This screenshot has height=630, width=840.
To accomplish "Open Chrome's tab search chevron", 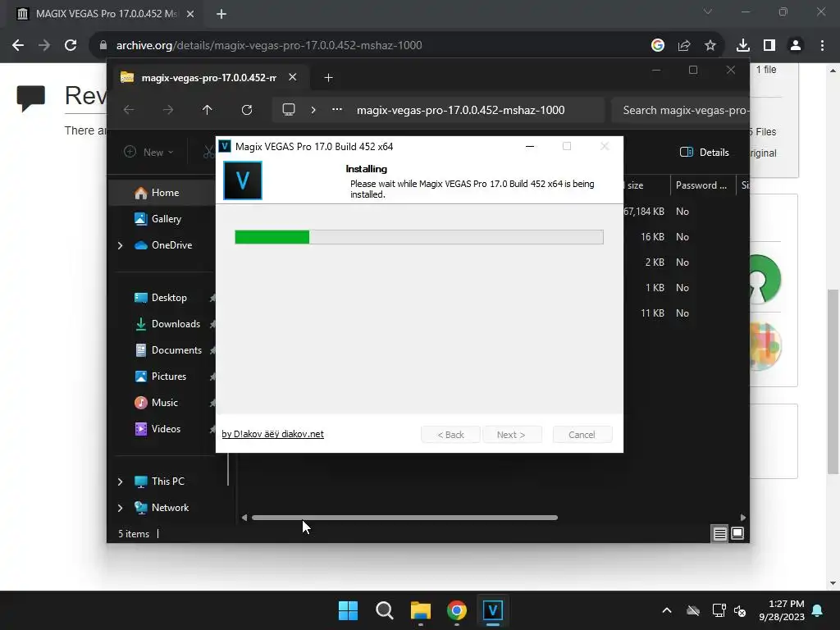I will tap(708, 11).
